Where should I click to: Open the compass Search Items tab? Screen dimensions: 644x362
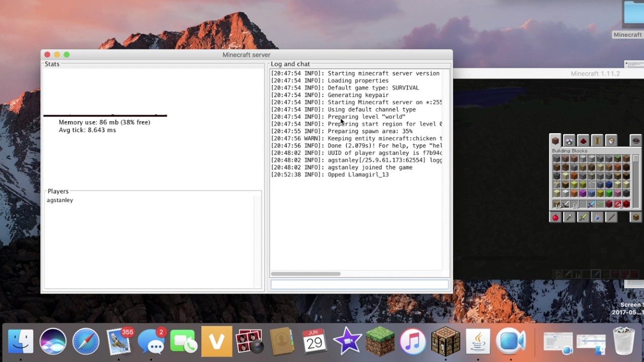tap(635, 141)
